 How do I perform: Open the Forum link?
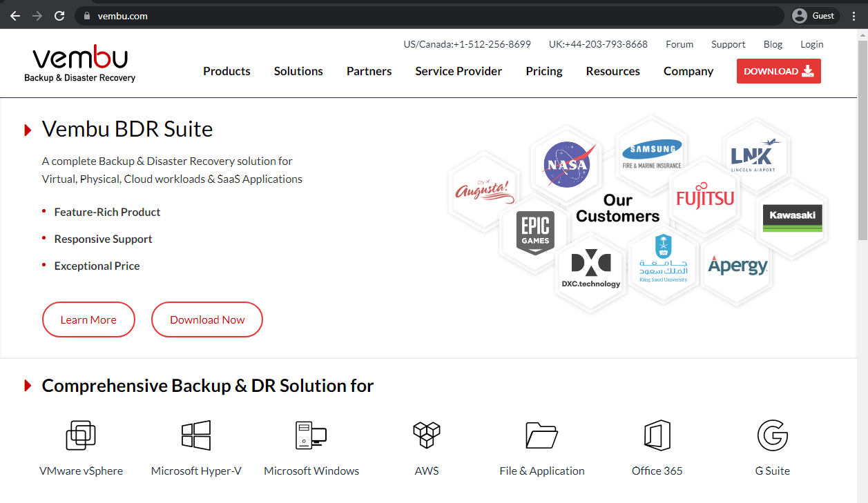pos(679,43)
